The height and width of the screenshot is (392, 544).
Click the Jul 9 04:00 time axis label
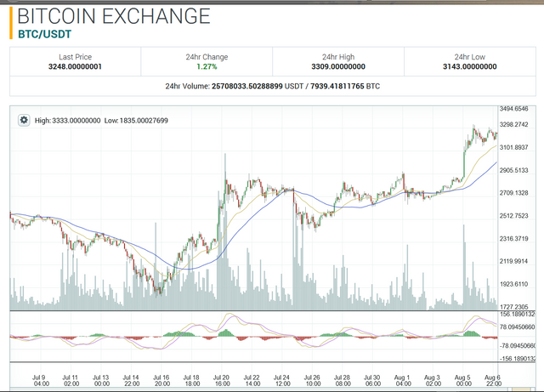click(41, 381)
